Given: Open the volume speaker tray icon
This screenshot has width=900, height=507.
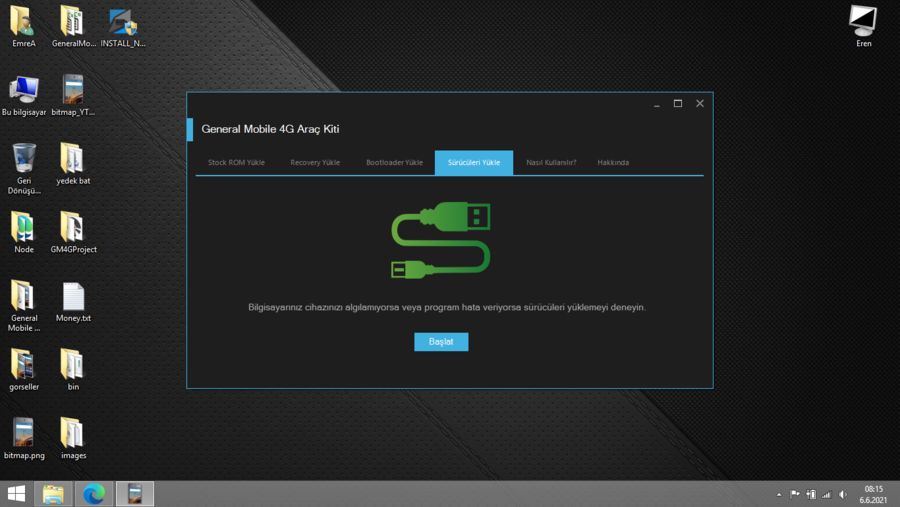Looking at the screenshot, I should 842,494.
